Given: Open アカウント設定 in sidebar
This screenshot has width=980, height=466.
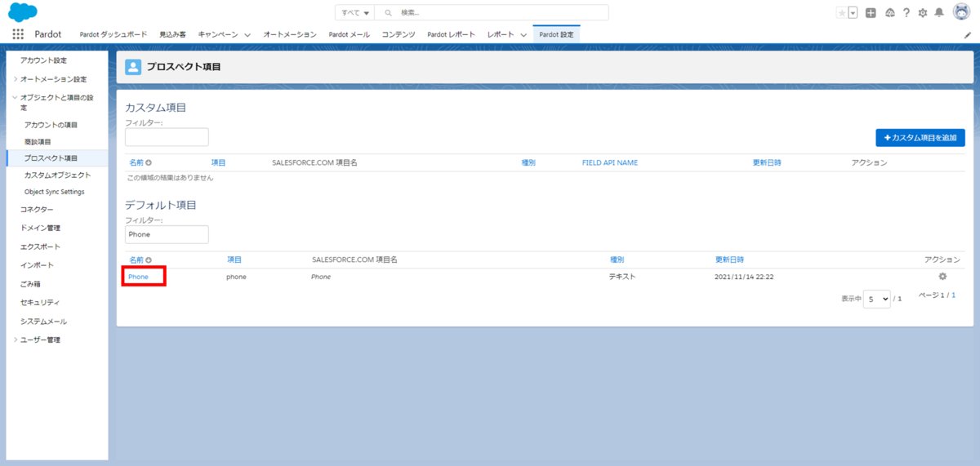Looking at the screenshot, I should pos(43,60).
